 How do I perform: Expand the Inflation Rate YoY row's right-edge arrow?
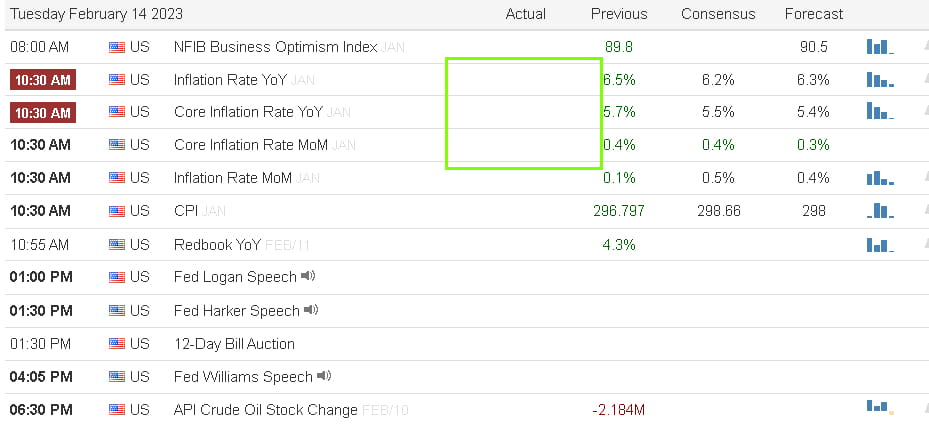pos(919,80)
